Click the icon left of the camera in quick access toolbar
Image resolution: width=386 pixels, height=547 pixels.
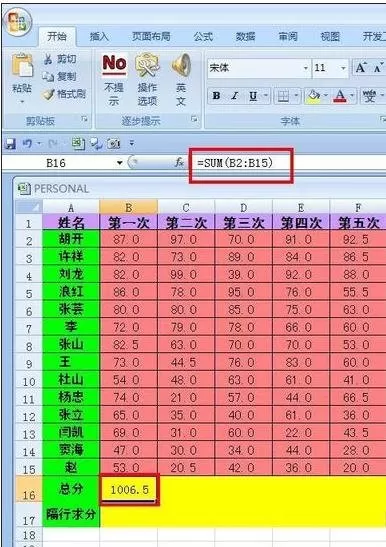(x=96, y=143)
